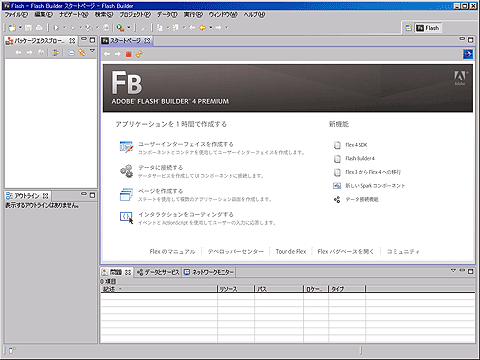Toggle Link with Editor in Package Explorer

click(82, 53)
